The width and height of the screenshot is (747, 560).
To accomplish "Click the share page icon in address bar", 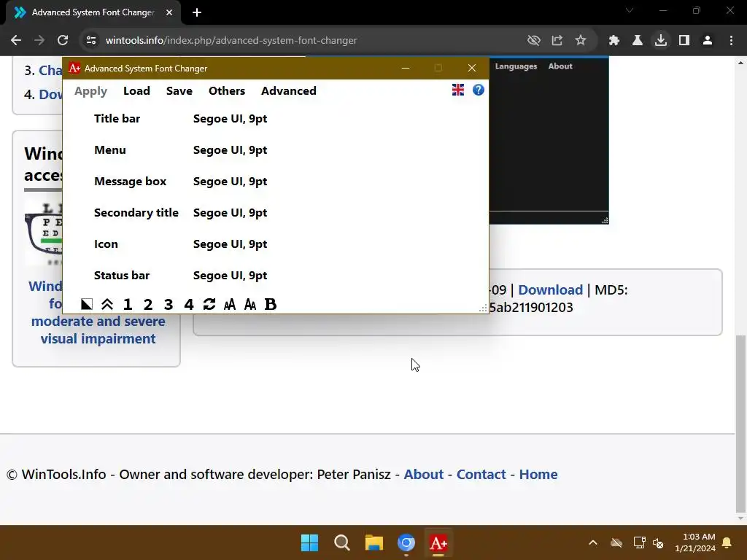I will 557,41.
